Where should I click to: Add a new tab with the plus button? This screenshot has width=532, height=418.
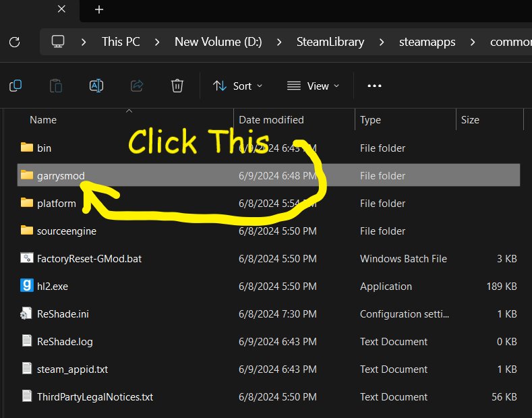(x=99, y=9)
